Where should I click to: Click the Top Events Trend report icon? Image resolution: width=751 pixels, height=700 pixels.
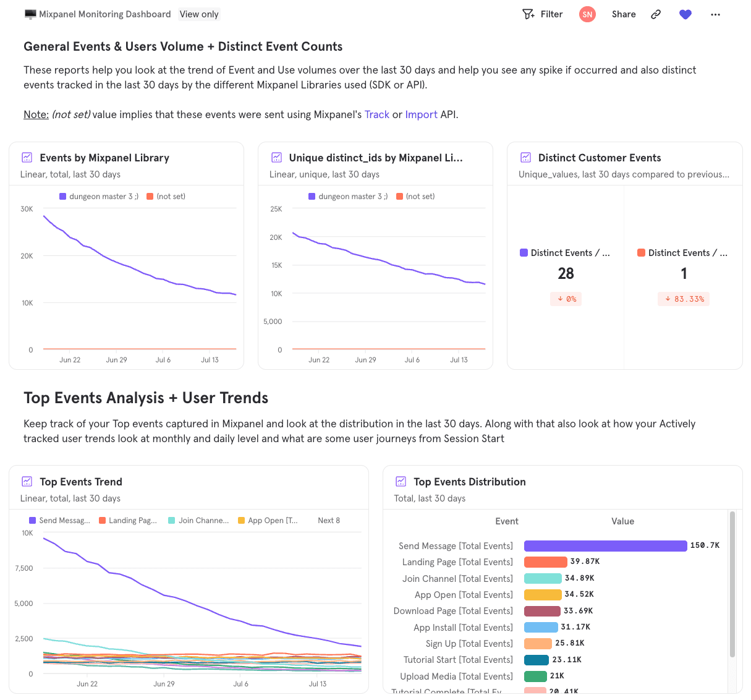pos(27,482)
